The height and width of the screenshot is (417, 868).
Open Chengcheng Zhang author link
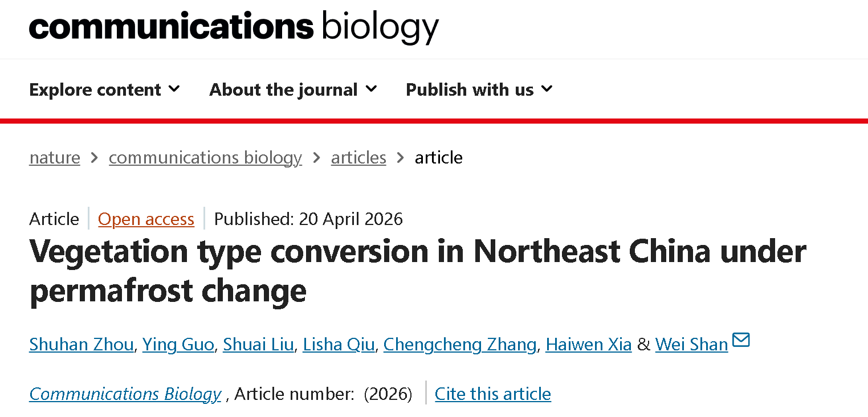click(x=459, y=344)
